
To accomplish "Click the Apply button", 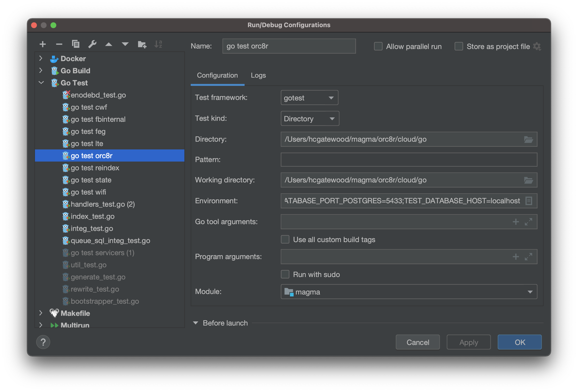I will point(469,342).
